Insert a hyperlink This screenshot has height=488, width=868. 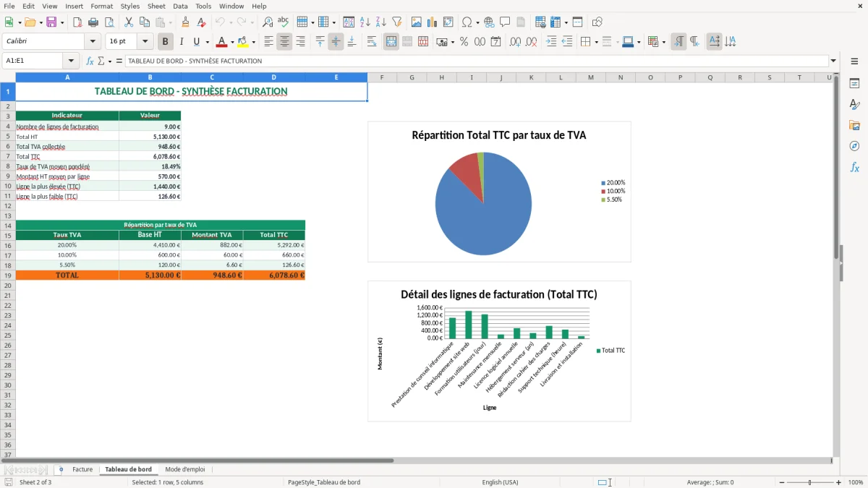click(x=489, y=22)
